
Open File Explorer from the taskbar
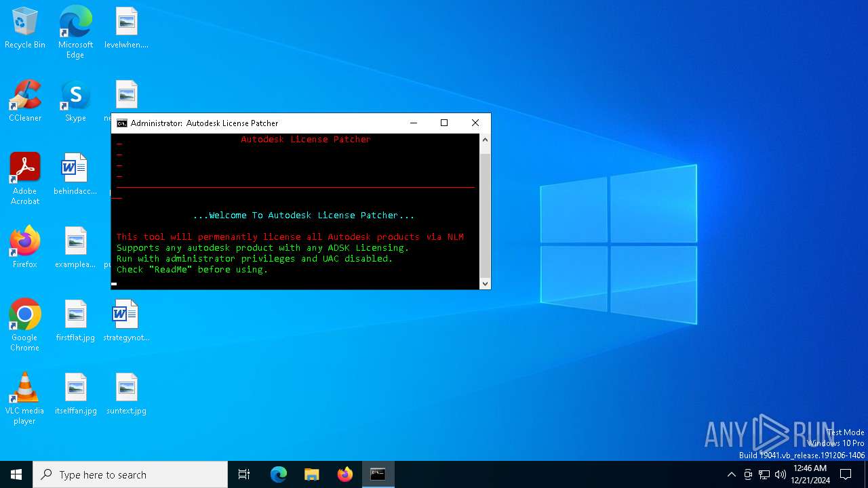pos(312,474)
